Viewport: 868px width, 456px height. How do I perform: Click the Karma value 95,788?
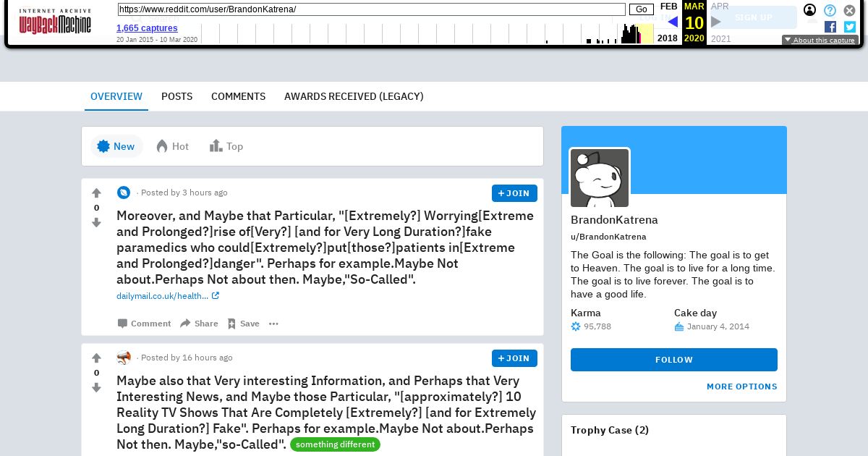point(597,326)
